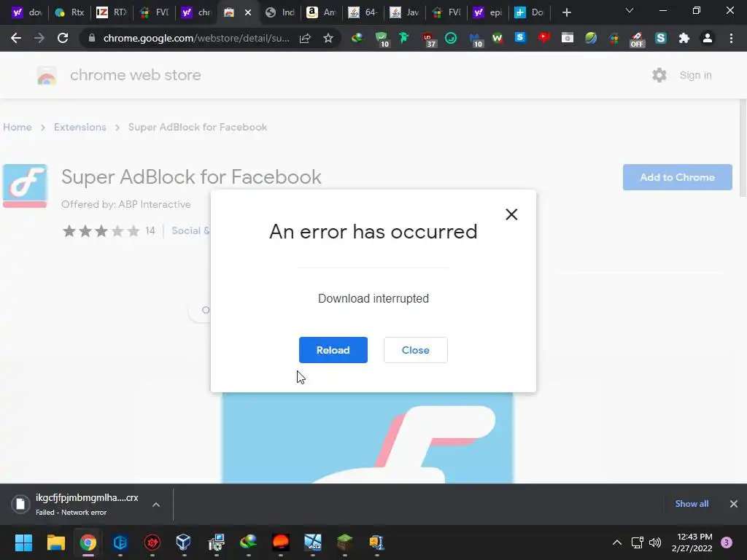Click the Close button in the error dialog

pos(415,350)
